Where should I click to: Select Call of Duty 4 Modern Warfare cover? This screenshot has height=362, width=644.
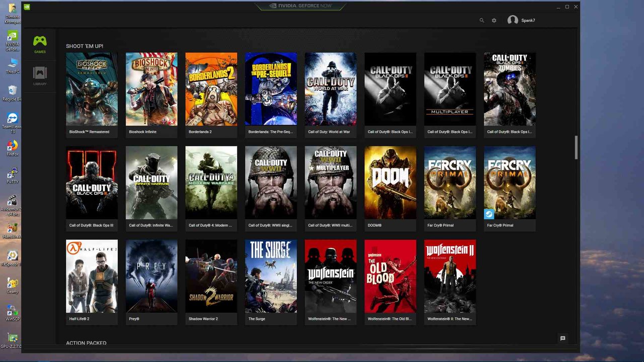tap(211, 183)
